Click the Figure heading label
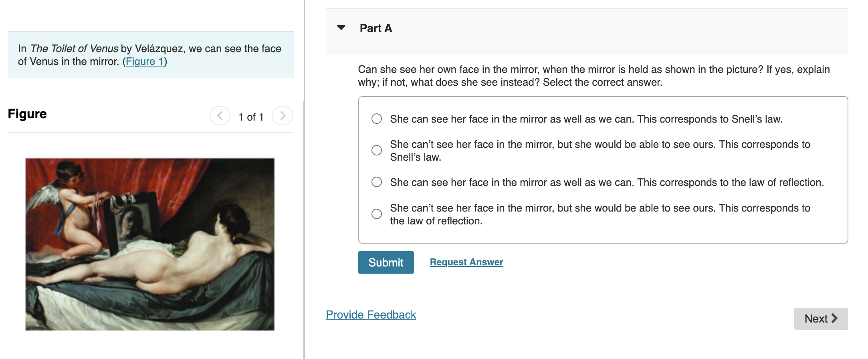 click(27, 114)
